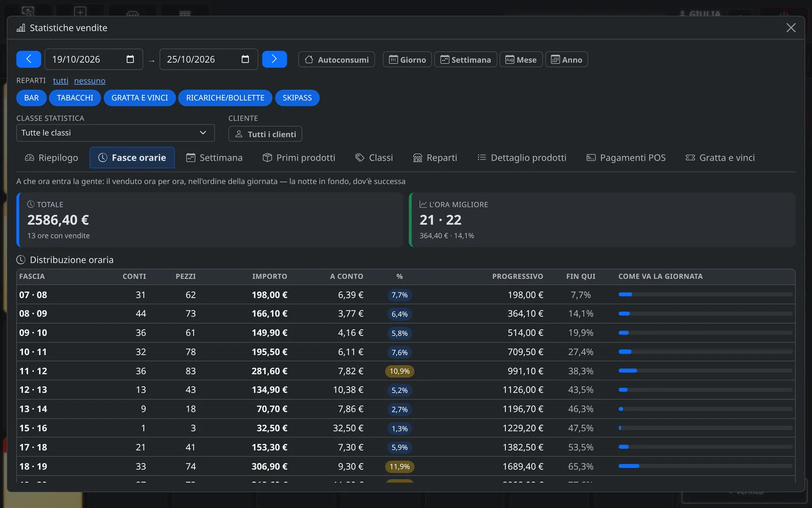Switch to the Riepilogo tab

(52, 157)
